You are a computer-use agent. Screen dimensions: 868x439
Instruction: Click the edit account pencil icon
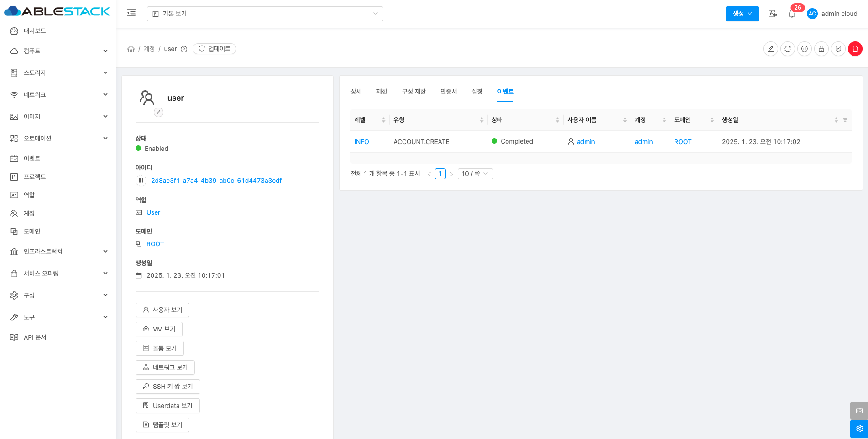[x=770, y=49]
